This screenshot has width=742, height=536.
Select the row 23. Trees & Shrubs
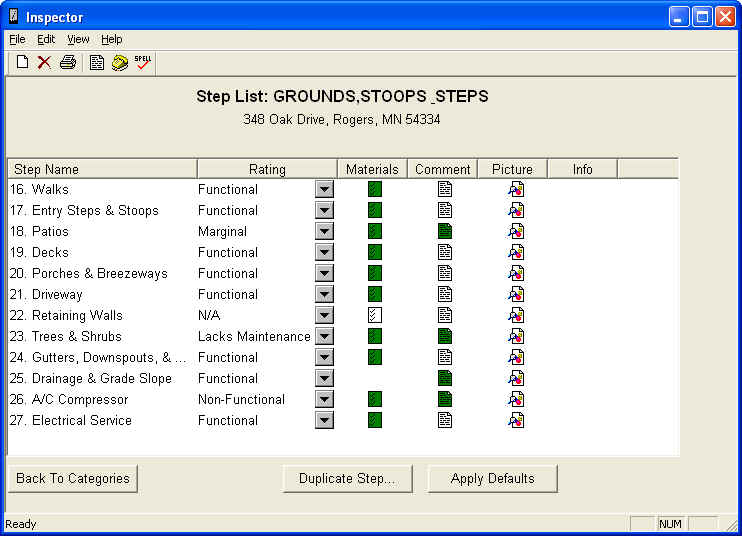[343, 336]
